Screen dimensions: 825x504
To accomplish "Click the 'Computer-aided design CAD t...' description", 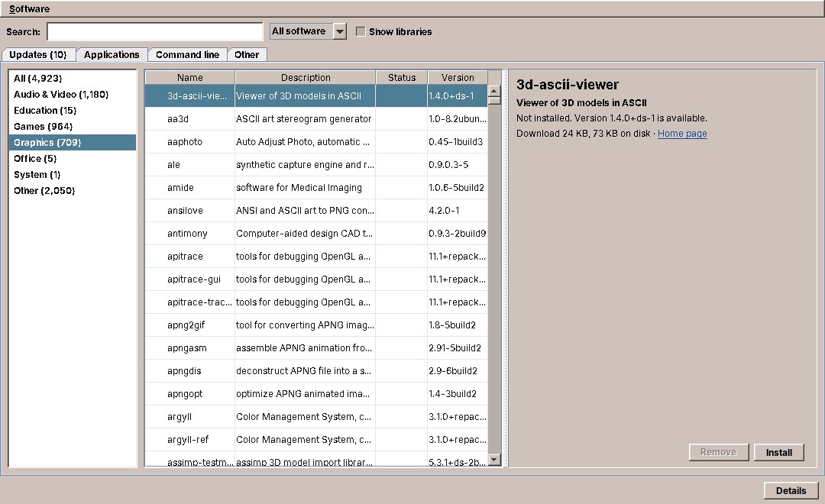I will pos(304,234).
